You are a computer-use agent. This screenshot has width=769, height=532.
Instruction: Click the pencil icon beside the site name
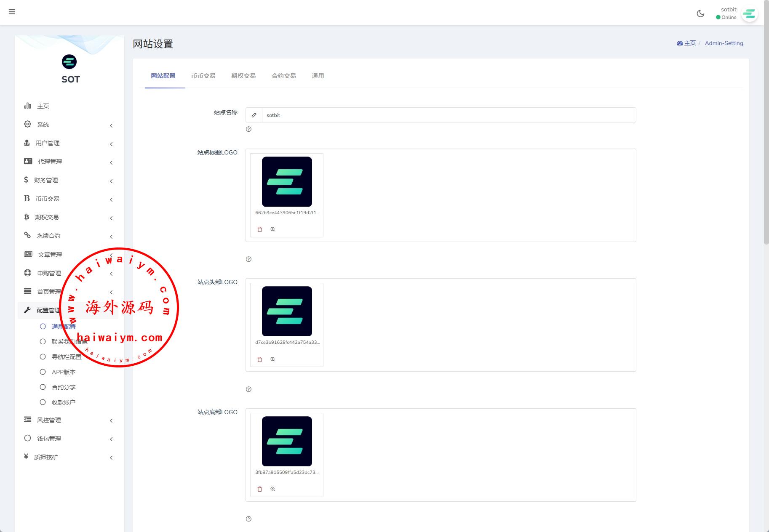click(x=254, y=115)
